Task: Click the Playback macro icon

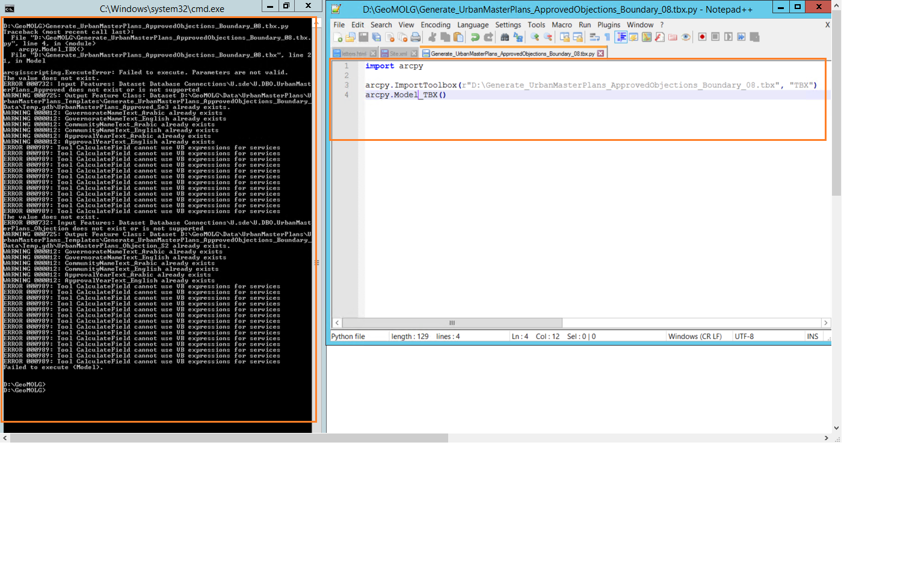Action: pos(728,37)
